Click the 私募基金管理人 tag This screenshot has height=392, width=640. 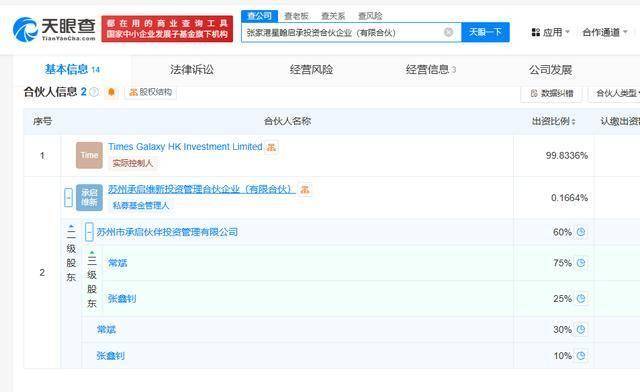click(x=141, y=205)
